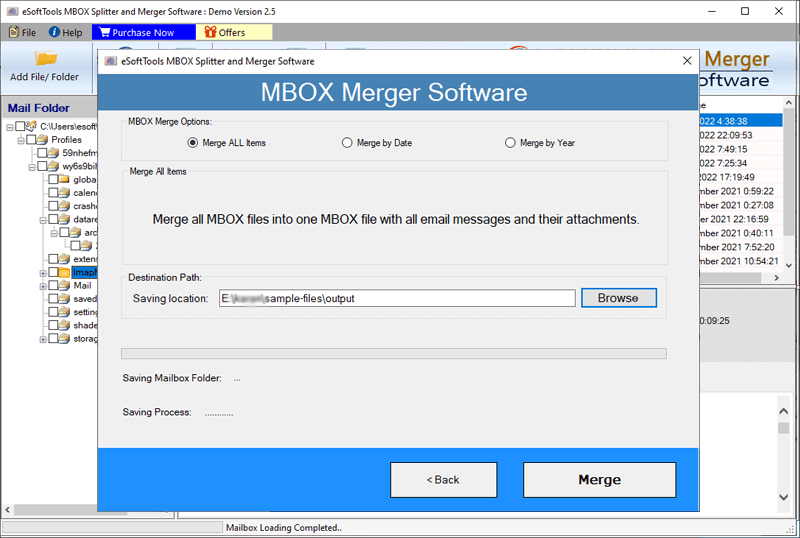Click the highlighted Imap folder icon
This screenshot has height=538, width=800.
coord(64,272)
